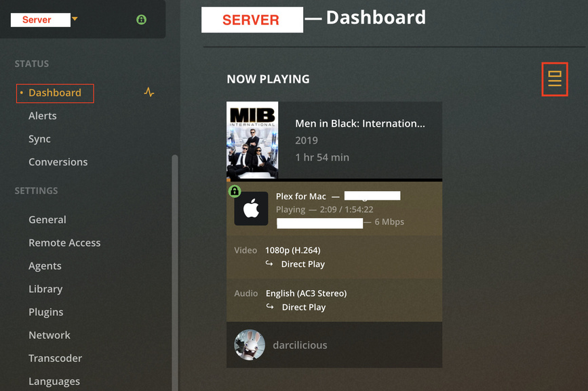Click the Direct Play arrow under Video
The image size is (588, 391).
(x=269, y=264)
